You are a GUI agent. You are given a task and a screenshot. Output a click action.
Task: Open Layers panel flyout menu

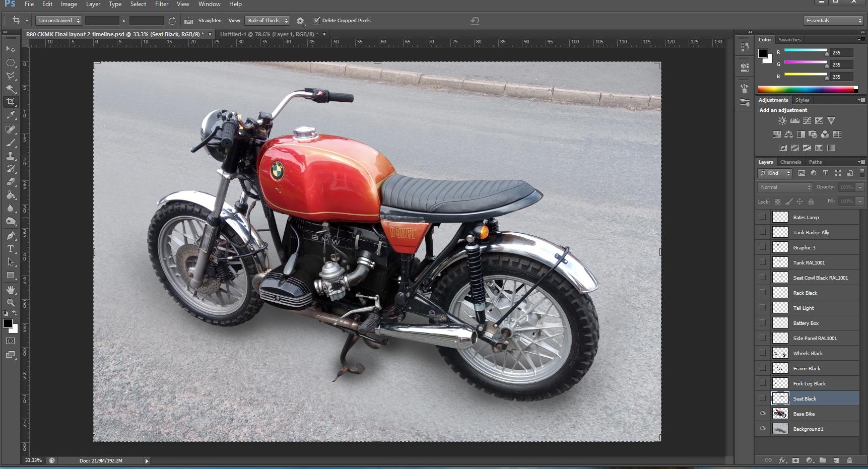coord(861,162)
